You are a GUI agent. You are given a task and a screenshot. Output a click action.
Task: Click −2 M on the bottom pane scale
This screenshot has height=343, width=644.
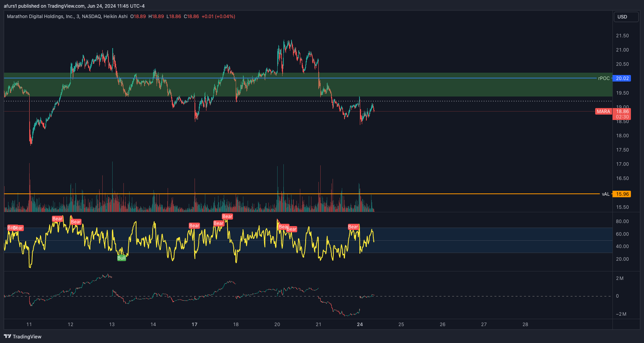click(x=621, y=314)
